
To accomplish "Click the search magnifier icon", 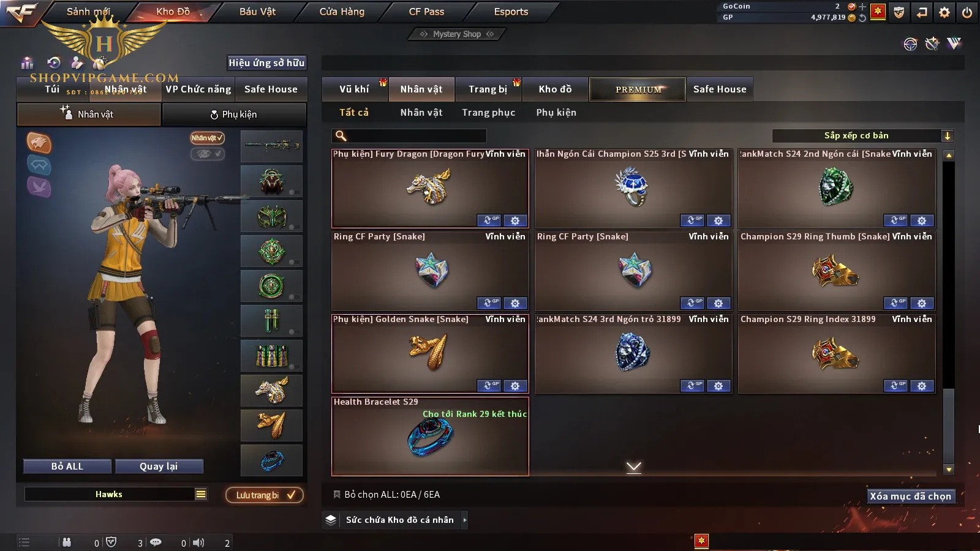I will coord(341,136).
